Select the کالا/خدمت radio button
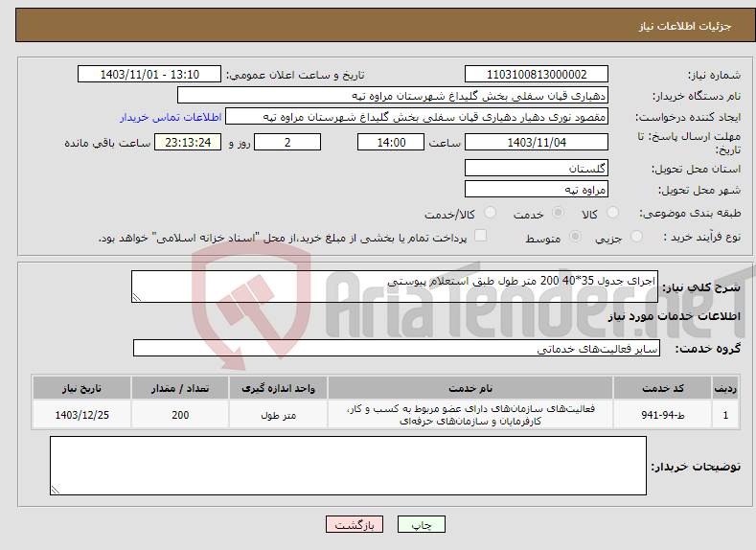 490,213
